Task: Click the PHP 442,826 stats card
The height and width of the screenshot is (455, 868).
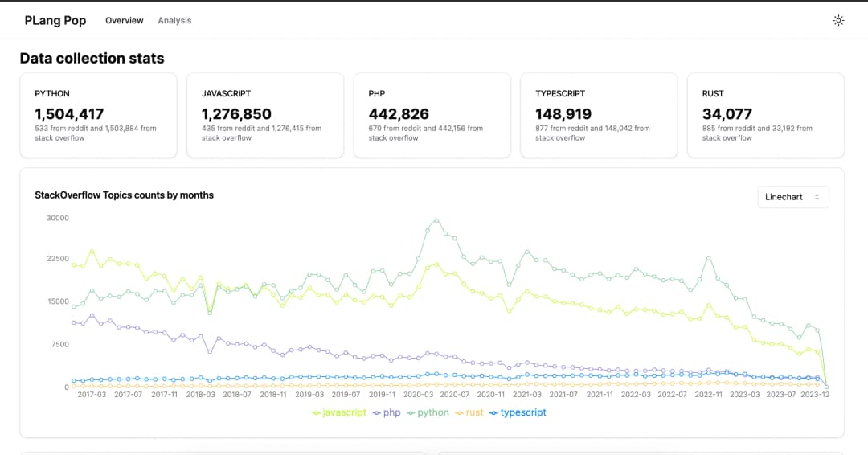Action: click(432, 115)
